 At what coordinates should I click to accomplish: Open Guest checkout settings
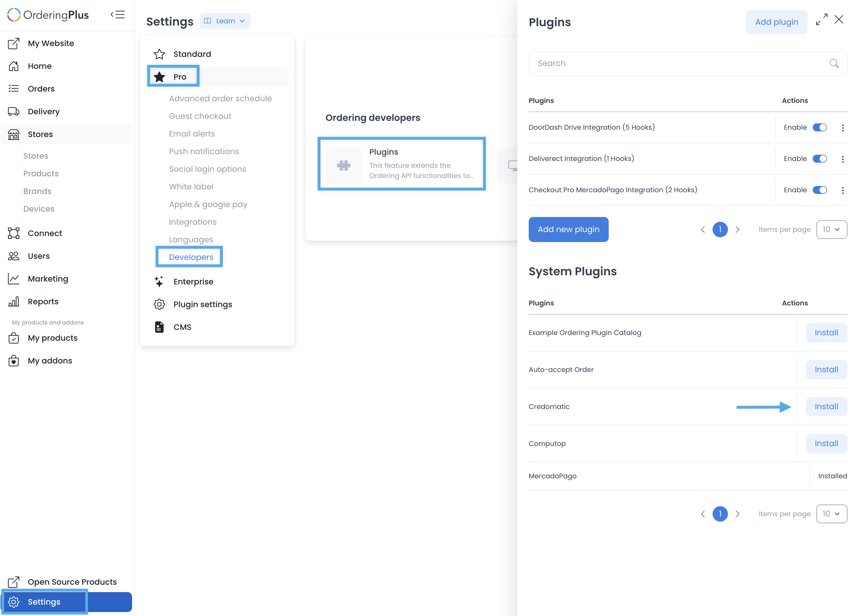[x=200, y=116]
